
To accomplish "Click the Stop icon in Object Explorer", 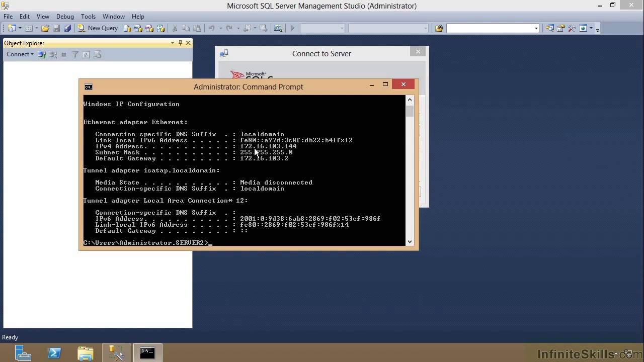I will pyautogui.click(x=64, y=54).
